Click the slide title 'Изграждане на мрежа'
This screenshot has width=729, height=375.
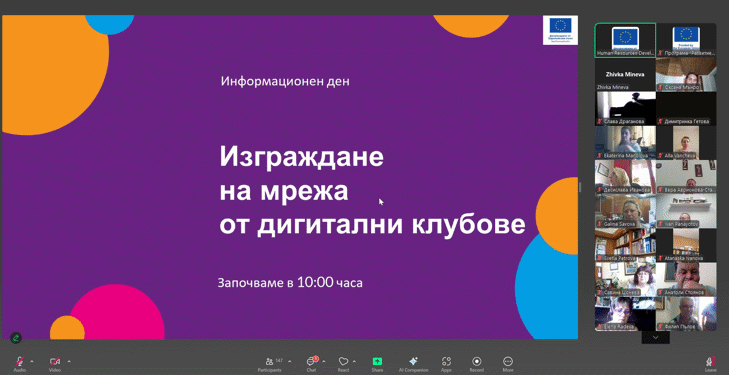(x=302, y=174)
